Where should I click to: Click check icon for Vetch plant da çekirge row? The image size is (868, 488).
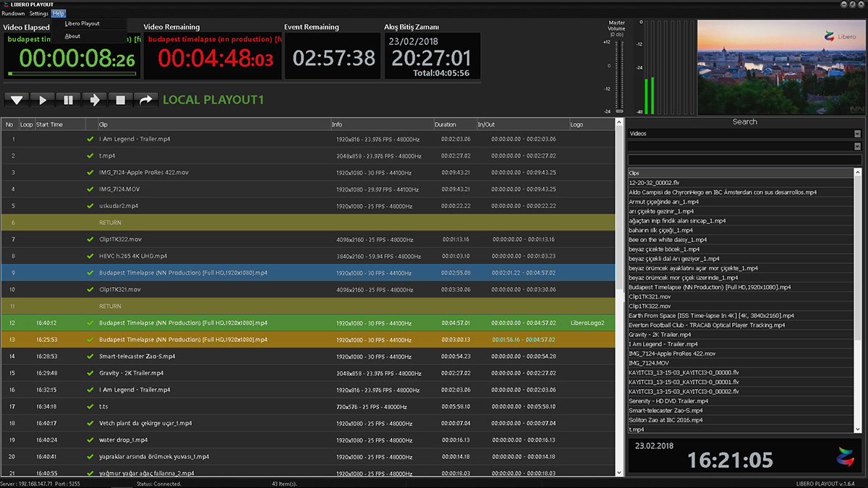click(90, 423)
